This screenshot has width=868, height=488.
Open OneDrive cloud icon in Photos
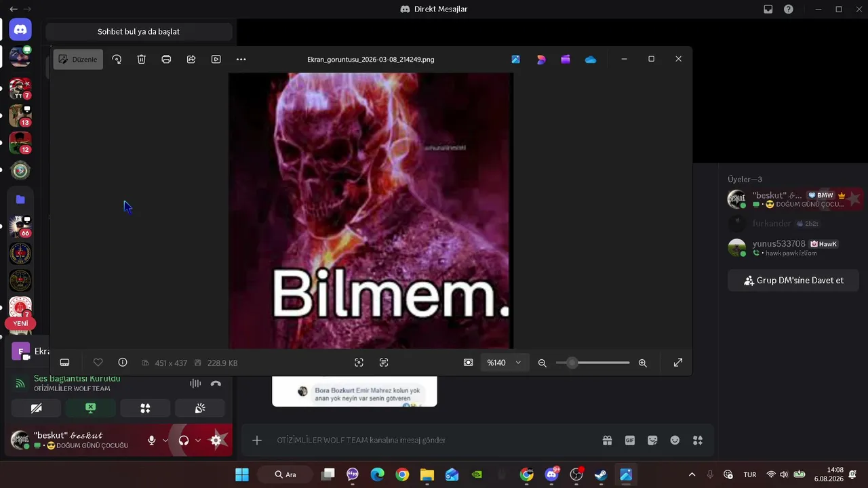[x=591, y=59]
